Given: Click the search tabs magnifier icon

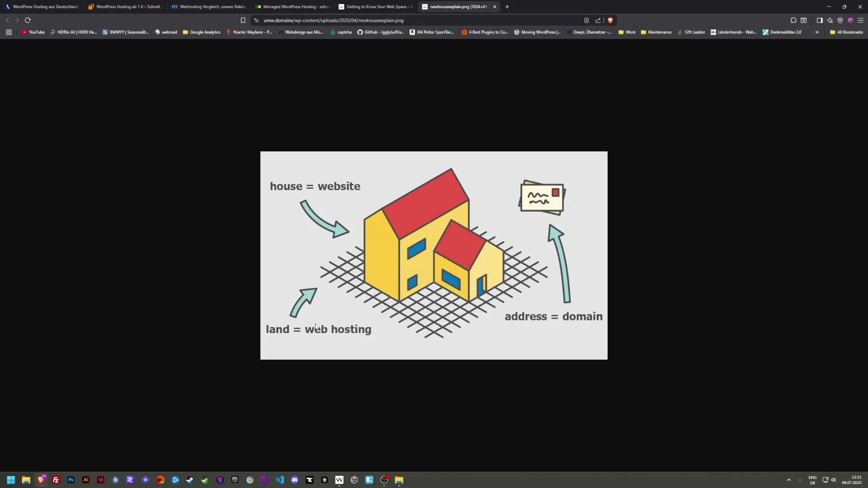Looking at the screenshot, I should (805, 20).
